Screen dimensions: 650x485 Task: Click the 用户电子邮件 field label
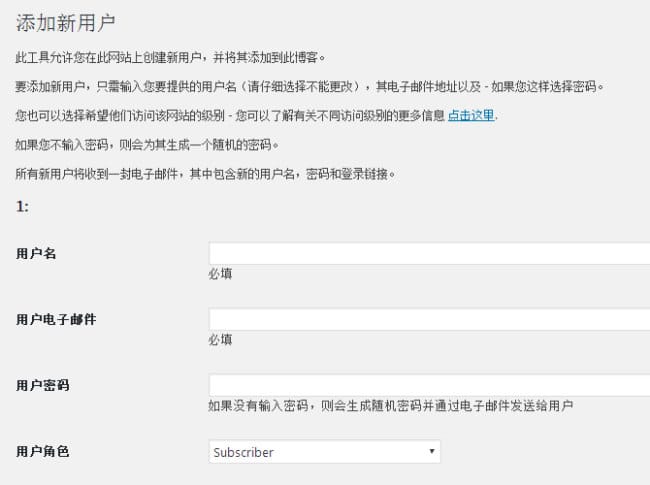pyautogui.click(x=56, y=319)
